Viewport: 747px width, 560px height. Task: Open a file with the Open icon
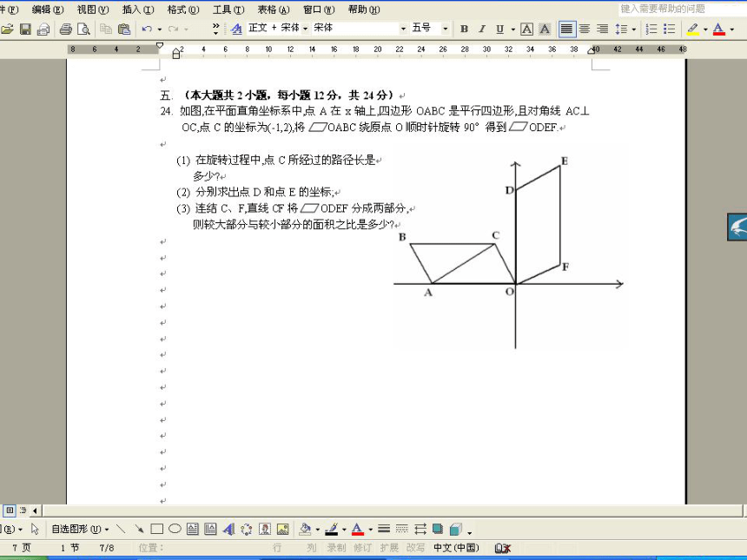(x=7, y=29)
